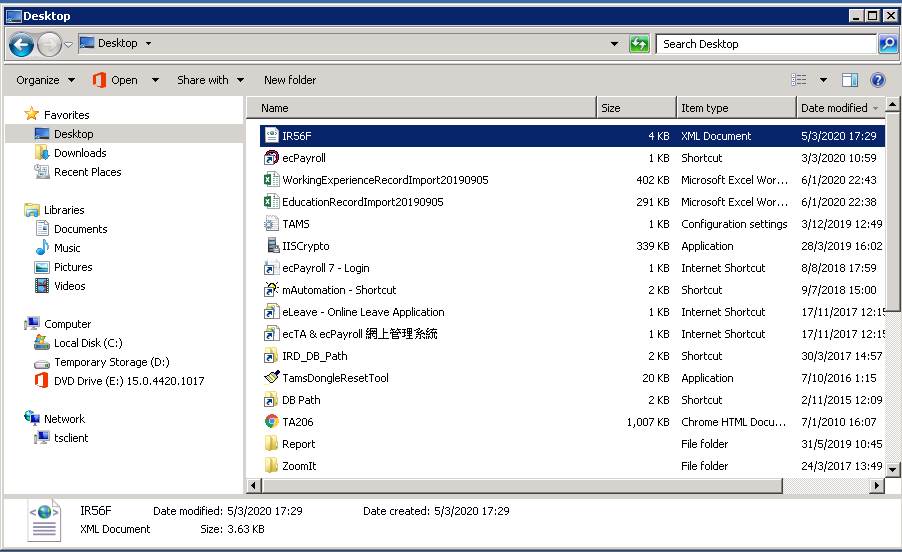
Task: Click the Excel icon for WorkingExperienceRecordImport20190905
Action: [271, 180]
